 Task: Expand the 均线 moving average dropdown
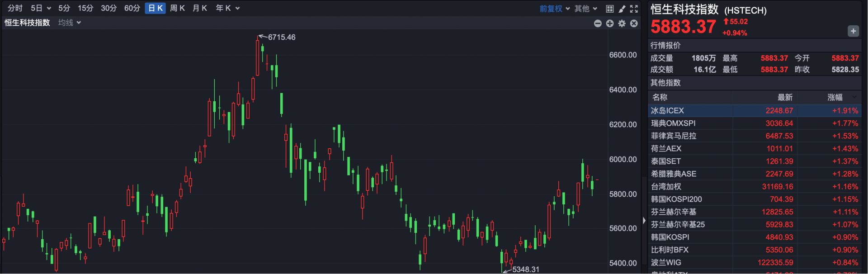[x=70, y=23]
